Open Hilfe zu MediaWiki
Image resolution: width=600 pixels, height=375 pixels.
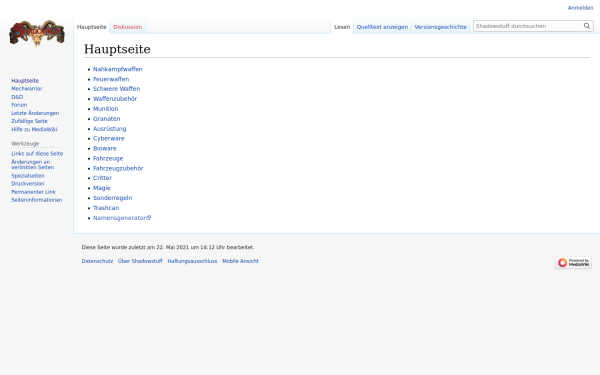pos(34,129)
